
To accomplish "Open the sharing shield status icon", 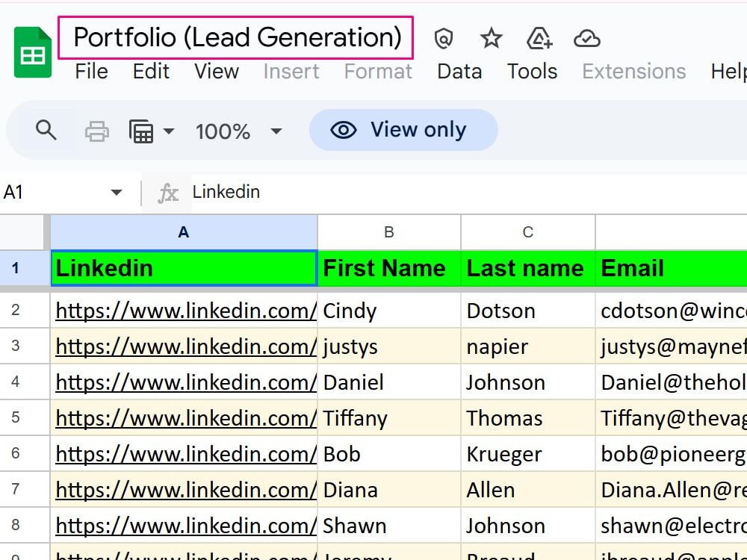I will coord(443,39).
